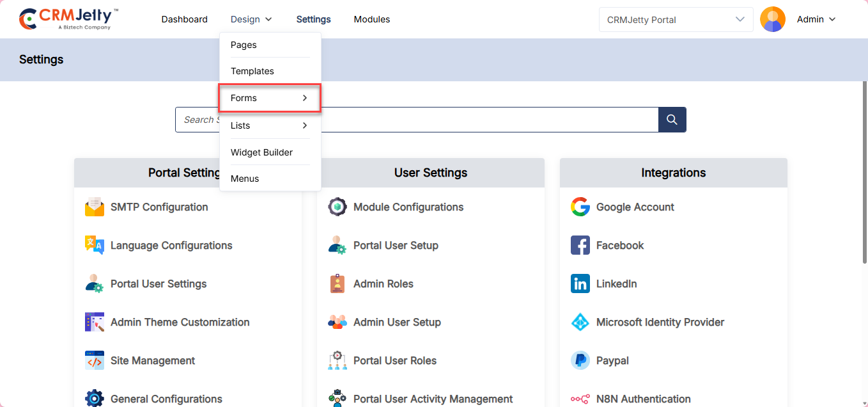Expand the Forms submenu
Screen dimensions: 868x407
[269, 98]
